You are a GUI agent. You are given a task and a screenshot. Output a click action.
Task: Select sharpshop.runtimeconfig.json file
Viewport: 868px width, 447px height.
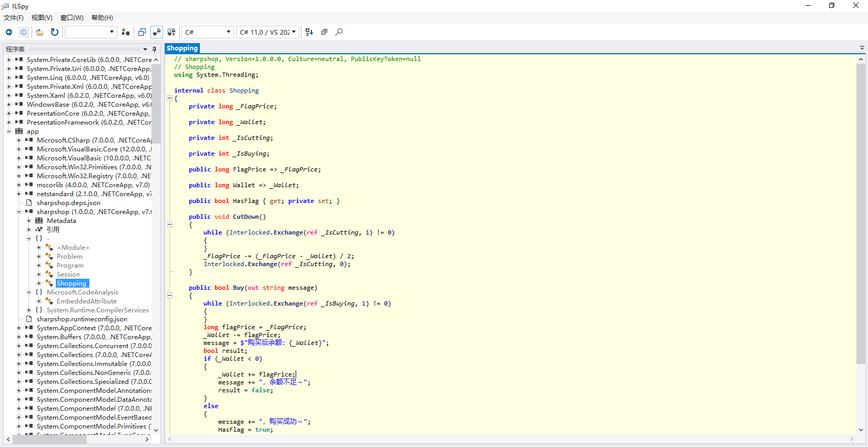pos(82,319)
